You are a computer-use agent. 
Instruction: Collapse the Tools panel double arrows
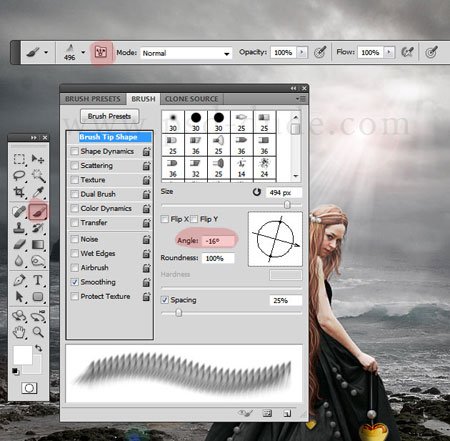[34, 138]
